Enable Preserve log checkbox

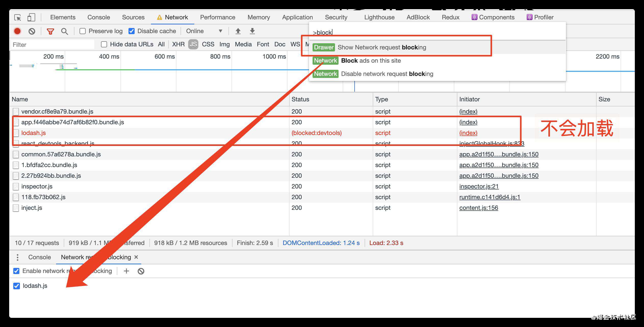[82, 31]
